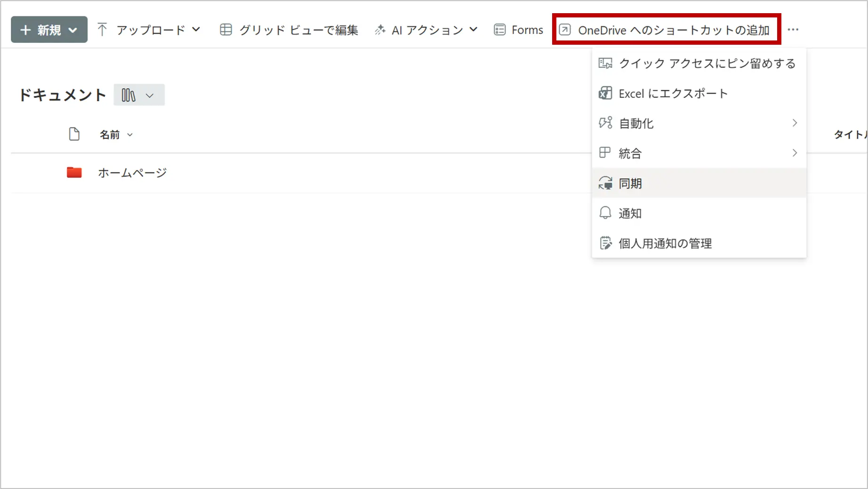Image resolution: width=868 pixels, height=489 pixels.
Task: Click the red ホームページ folder icon
Action: tap(74, 173)
